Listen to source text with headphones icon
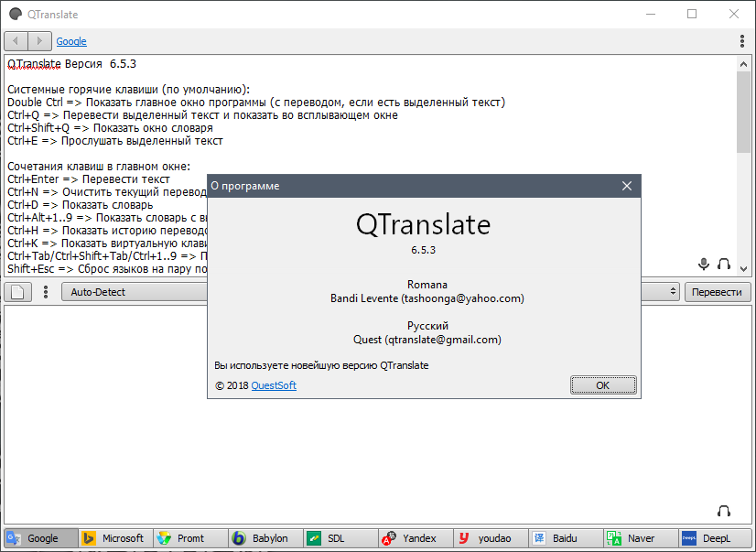The height and width of the screenshot is (552, 756). (724, 264)
